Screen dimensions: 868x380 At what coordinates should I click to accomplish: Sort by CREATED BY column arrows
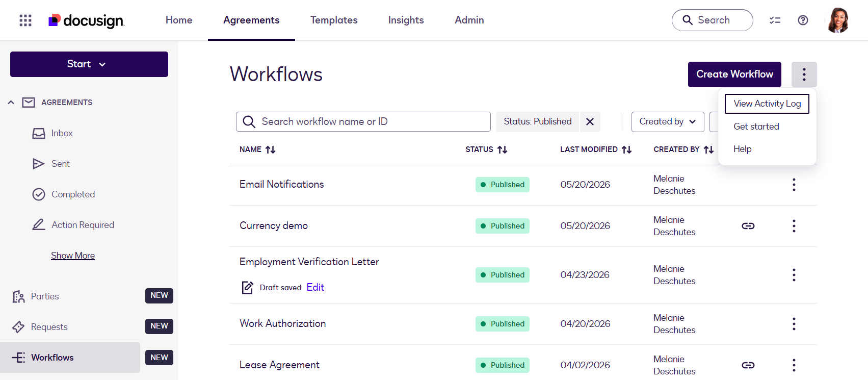click(x=709, y=149)
